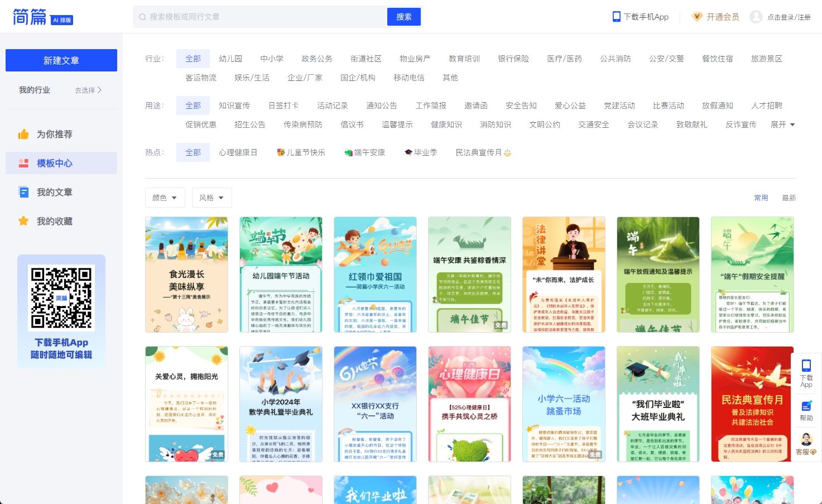Click the 我的文章 document icon

pos(23,193)
